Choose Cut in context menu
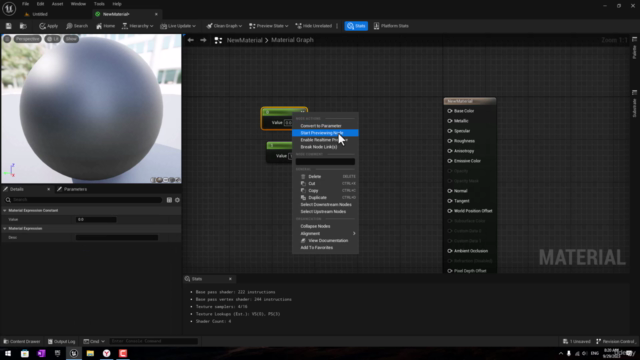This screenshot has width=640, height=360. (x=325, y=183)
